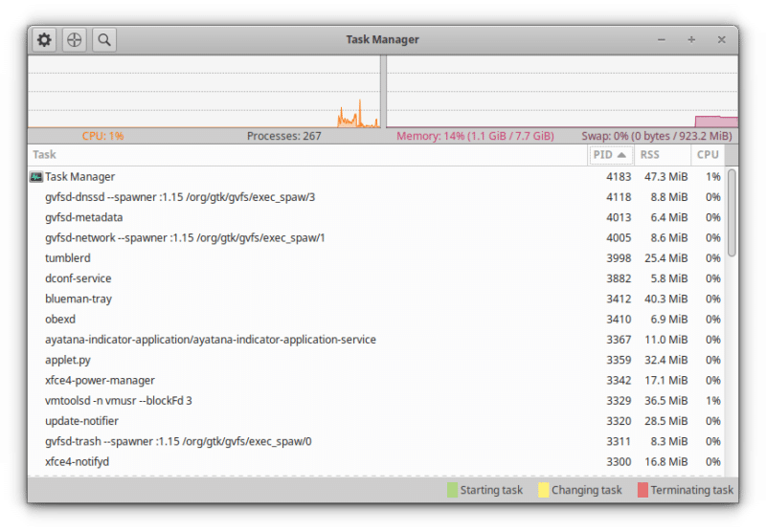Select the update-notifier process

[376, 421]
